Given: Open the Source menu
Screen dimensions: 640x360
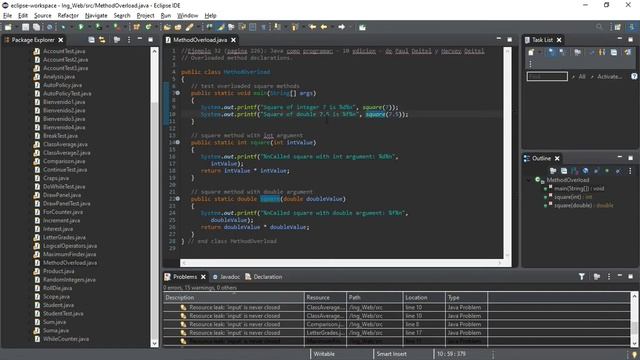Looking at the screenshot, I should (x=42, y=16).
